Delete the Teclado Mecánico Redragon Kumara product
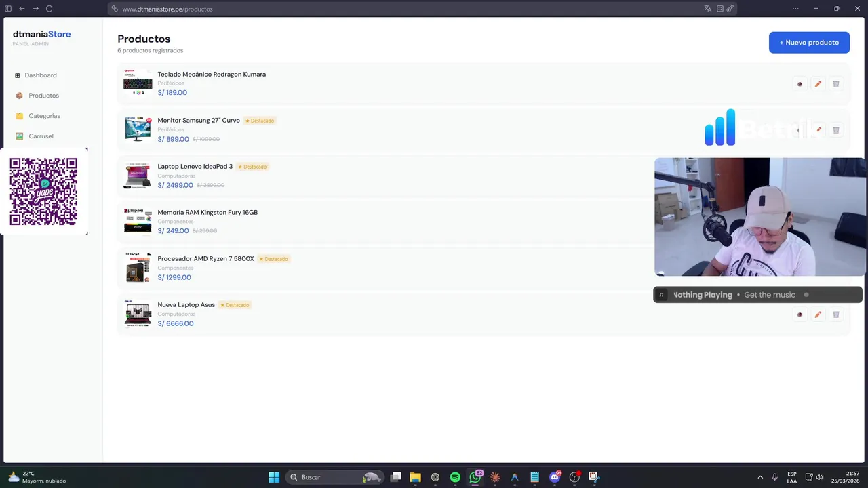 point(836,84)
